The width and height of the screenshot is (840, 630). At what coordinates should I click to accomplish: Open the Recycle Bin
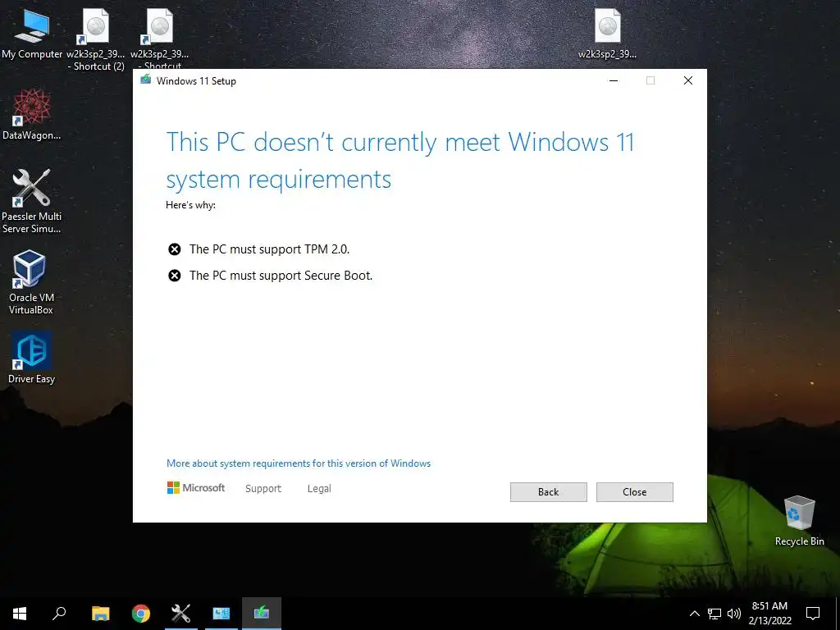pyautogui.click(x=799, y=521)
